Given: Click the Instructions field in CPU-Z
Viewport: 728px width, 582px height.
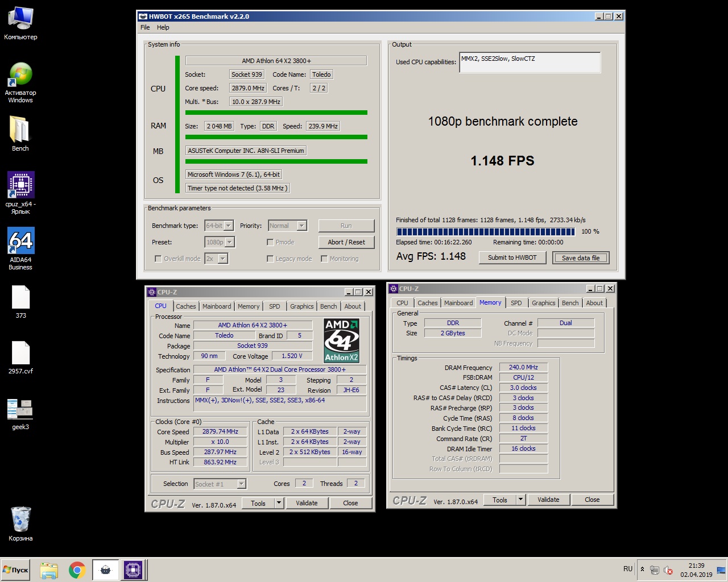Looking at the screenshot, I should click(280, 404).
